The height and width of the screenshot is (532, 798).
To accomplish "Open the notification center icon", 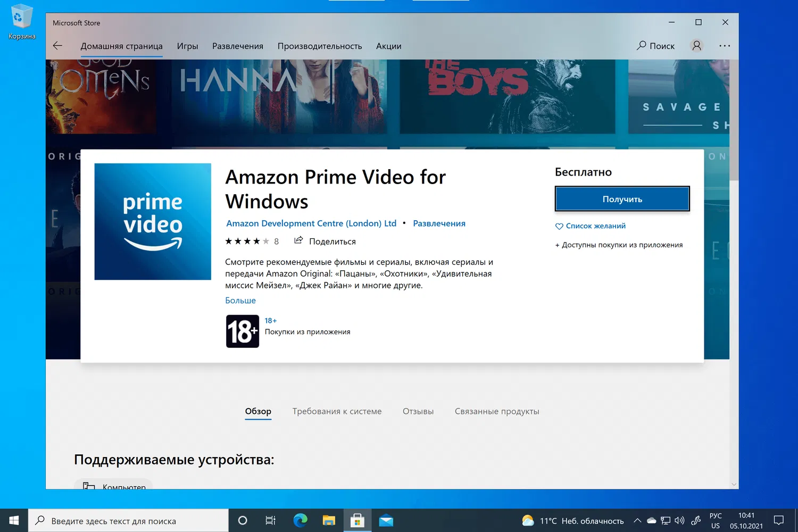I will coord(779,520).
